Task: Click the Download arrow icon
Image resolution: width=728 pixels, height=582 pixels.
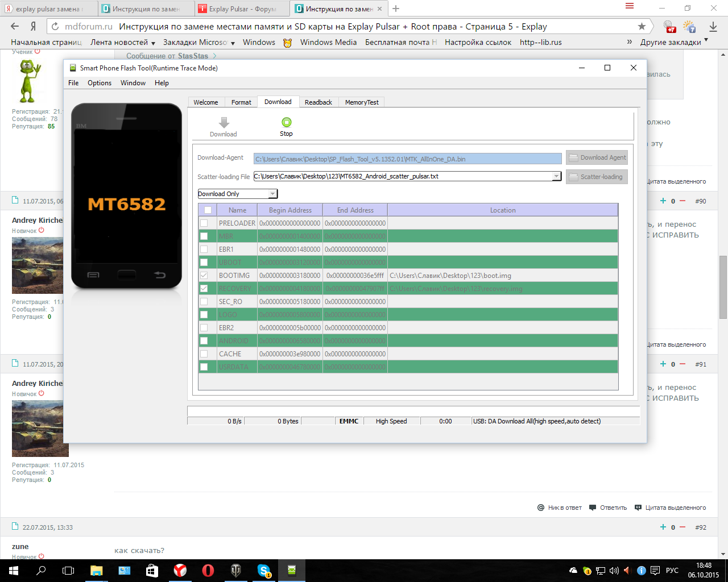Action: [224, 123]
